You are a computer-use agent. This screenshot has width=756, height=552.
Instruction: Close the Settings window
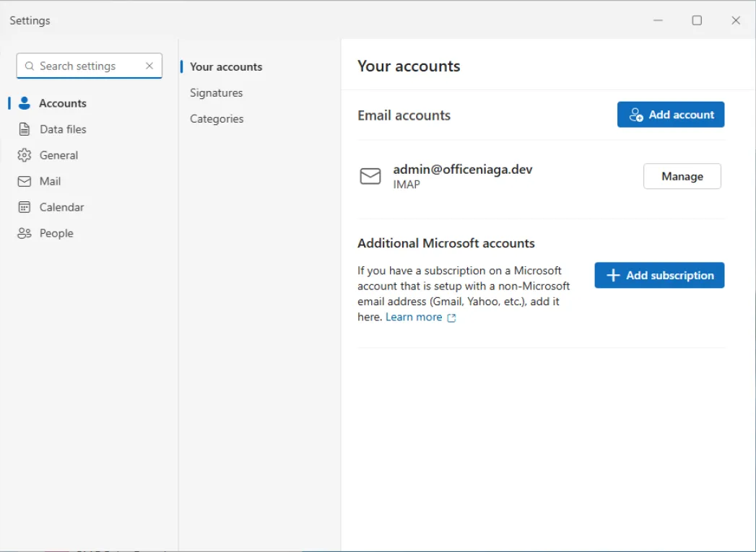point(736,20)
